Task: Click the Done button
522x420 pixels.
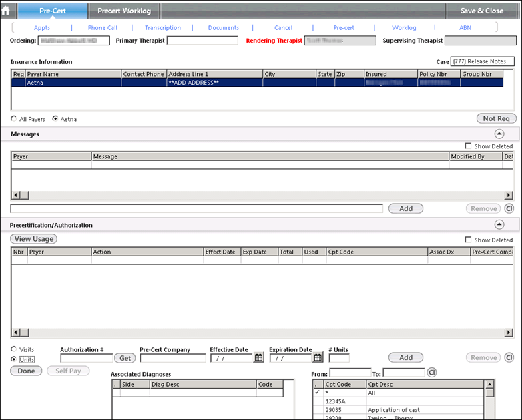Action: (26, 371)
